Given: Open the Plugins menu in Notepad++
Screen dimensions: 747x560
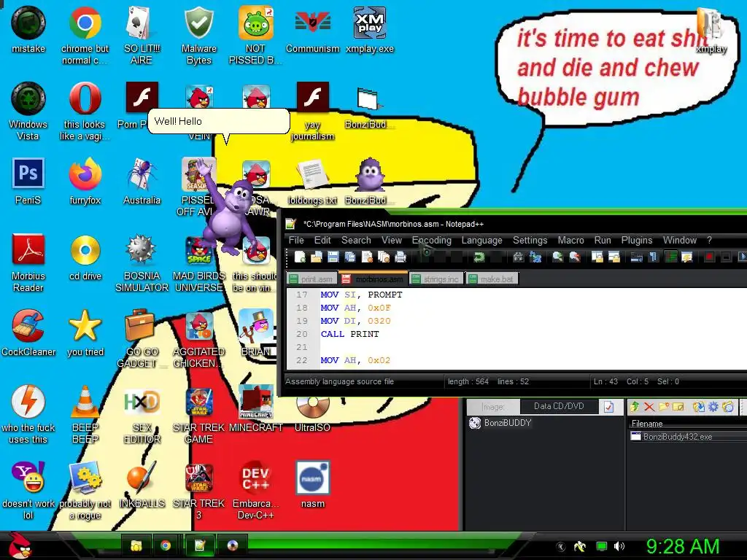Looking at the screenshot, I should point(636,240).
